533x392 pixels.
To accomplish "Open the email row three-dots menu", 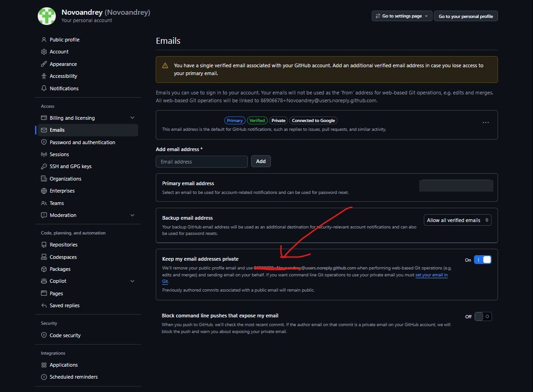I will coord(486,123).
